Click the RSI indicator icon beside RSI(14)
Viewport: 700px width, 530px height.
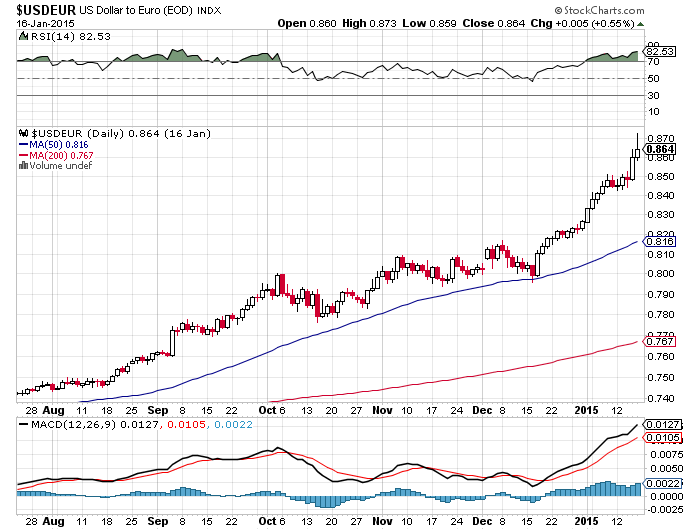pos(24,37)
